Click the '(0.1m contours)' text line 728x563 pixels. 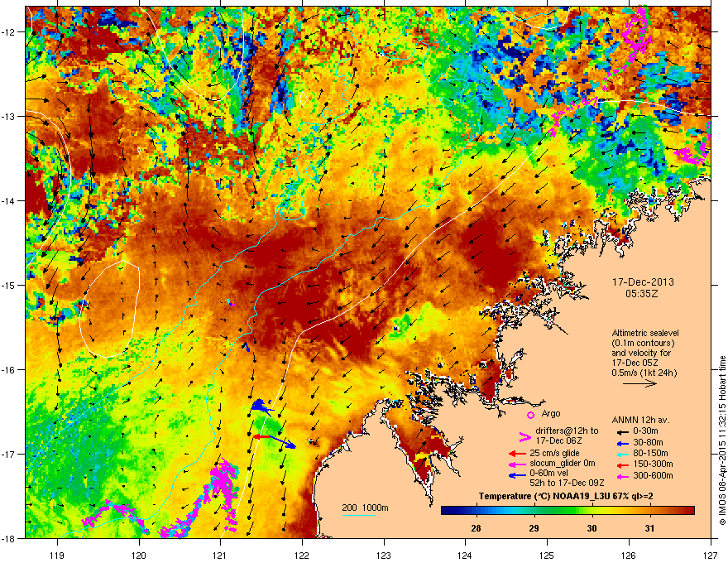pos(643,343)
